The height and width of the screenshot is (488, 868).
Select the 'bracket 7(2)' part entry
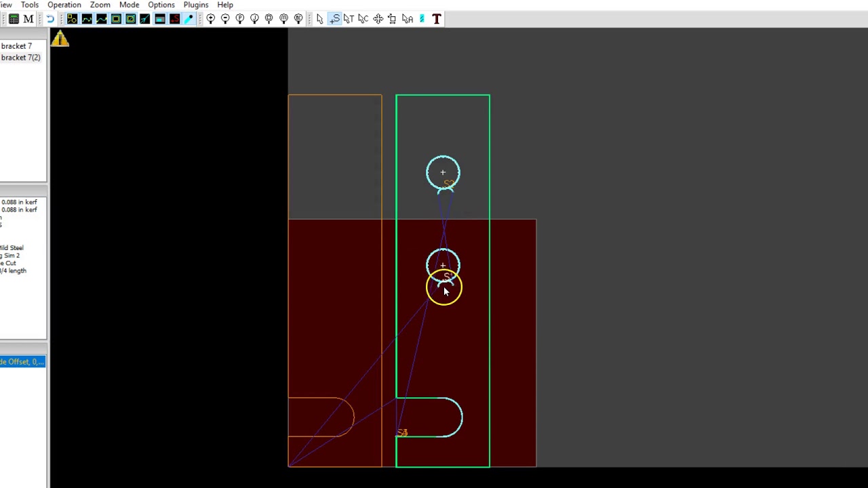click(x=20, y=58)
